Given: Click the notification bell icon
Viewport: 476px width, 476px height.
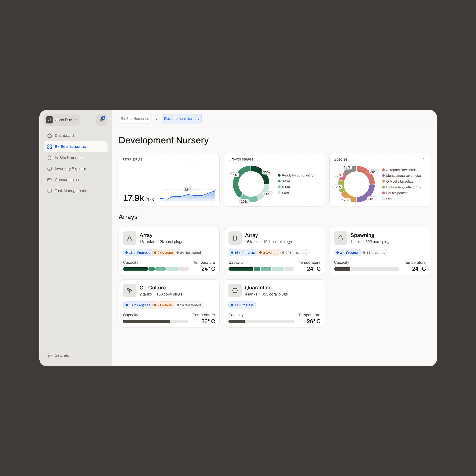Looking at the screenshot, I should 102,120.
